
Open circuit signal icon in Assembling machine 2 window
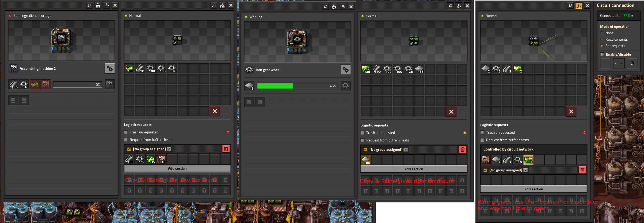coord(106,5)
